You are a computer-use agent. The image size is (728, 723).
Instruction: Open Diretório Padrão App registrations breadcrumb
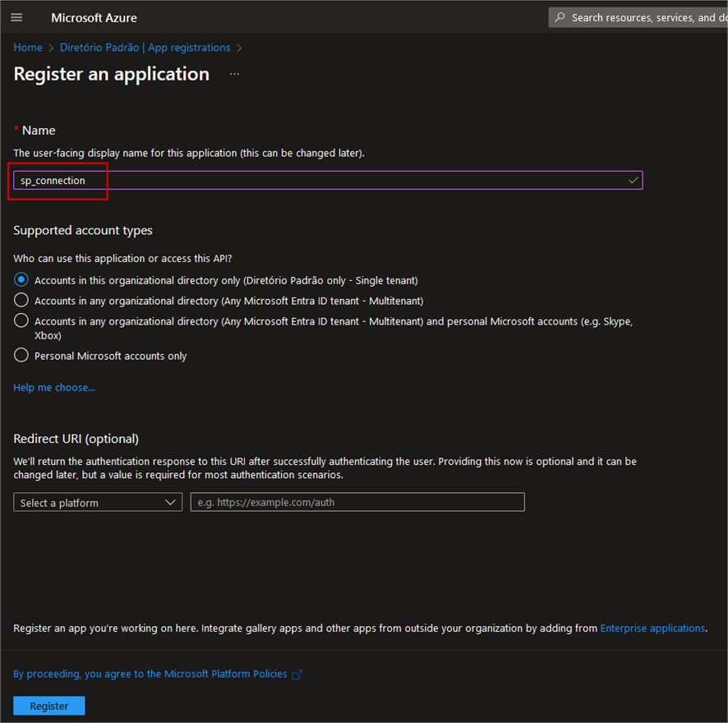click(x=145, y=48)
